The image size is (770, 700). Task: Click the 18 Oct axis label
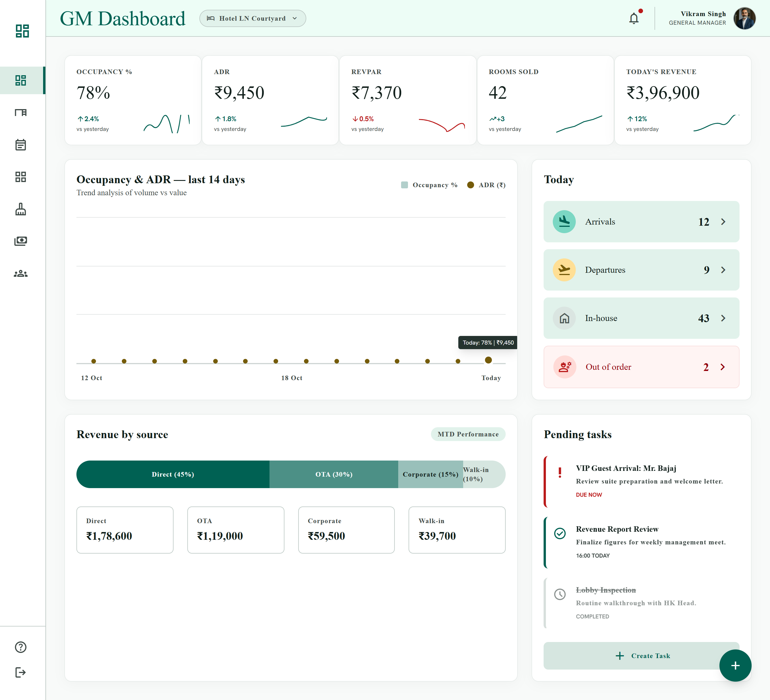[x=291, y=378]
